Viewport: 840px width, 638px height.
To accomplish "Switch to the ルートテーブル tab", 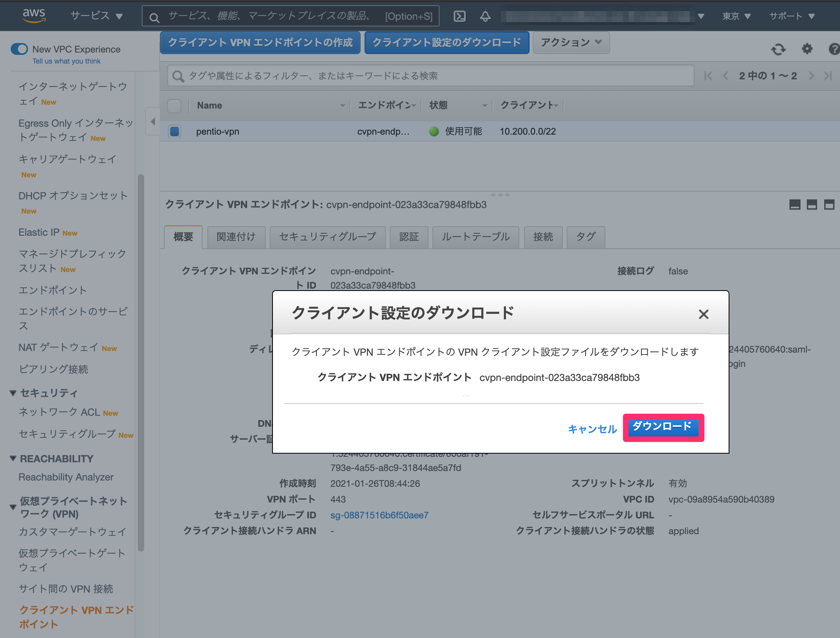I will click(476, 237).
